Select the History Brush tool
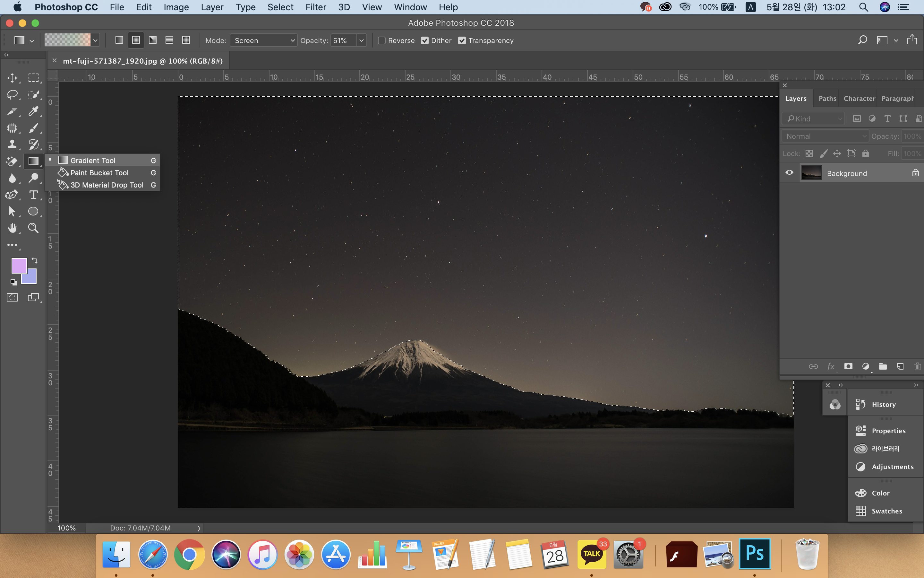Viewport: 924px width, 578px height. 34,144
